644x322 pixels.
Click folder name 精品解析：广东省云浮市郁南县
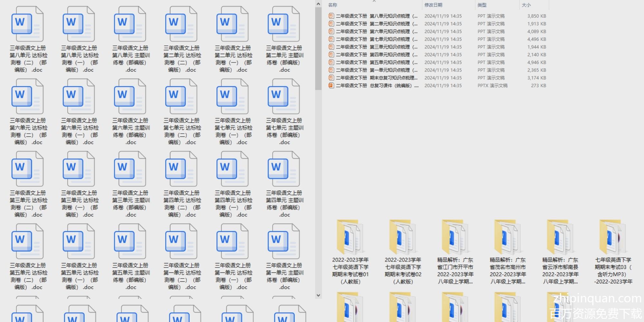pyautogui.click(x=560, y=270)
